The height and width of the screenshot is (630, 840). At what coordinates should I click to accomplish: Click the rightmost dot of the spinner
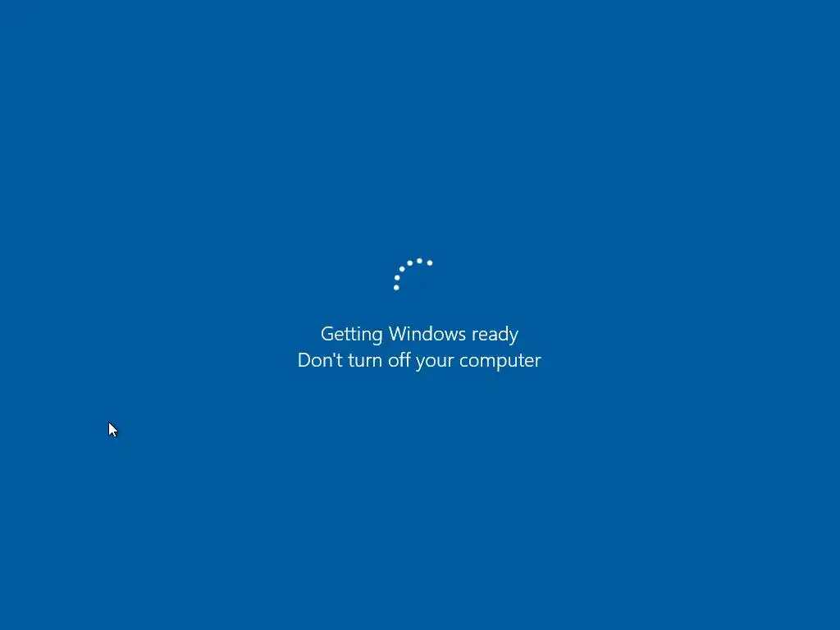coord(430,262)
